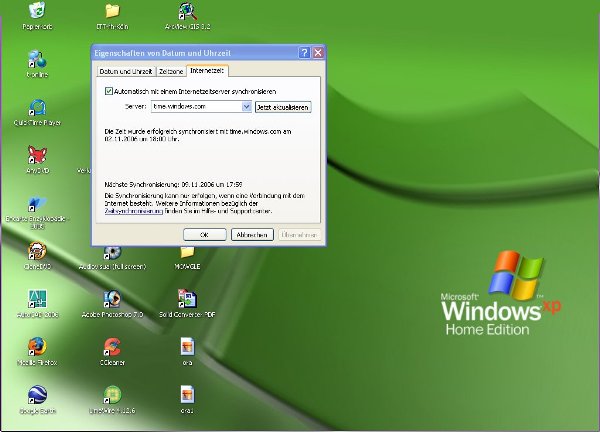Confirm the dialog with OK

[x=205, y=235]
